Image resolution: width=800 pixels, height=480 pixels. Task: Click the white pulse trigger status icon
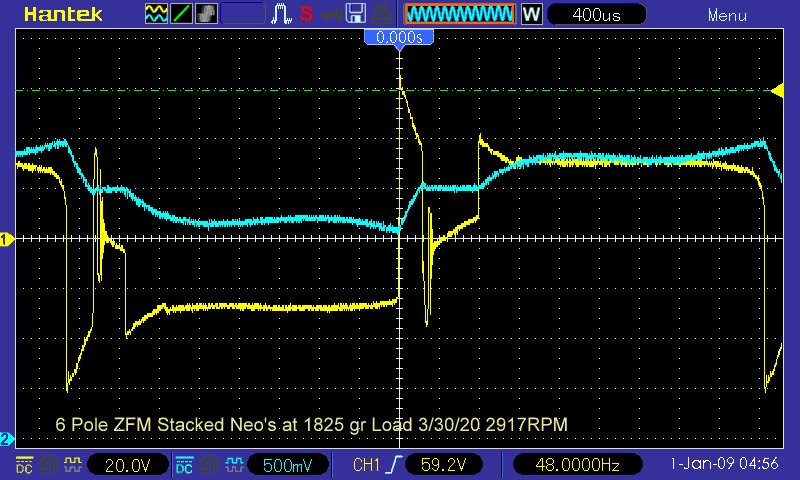pos(281,14)
